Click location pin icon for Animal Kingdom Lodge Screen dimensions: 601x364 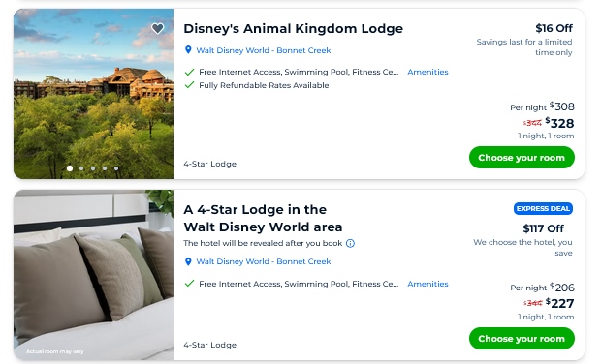(188, 49)
